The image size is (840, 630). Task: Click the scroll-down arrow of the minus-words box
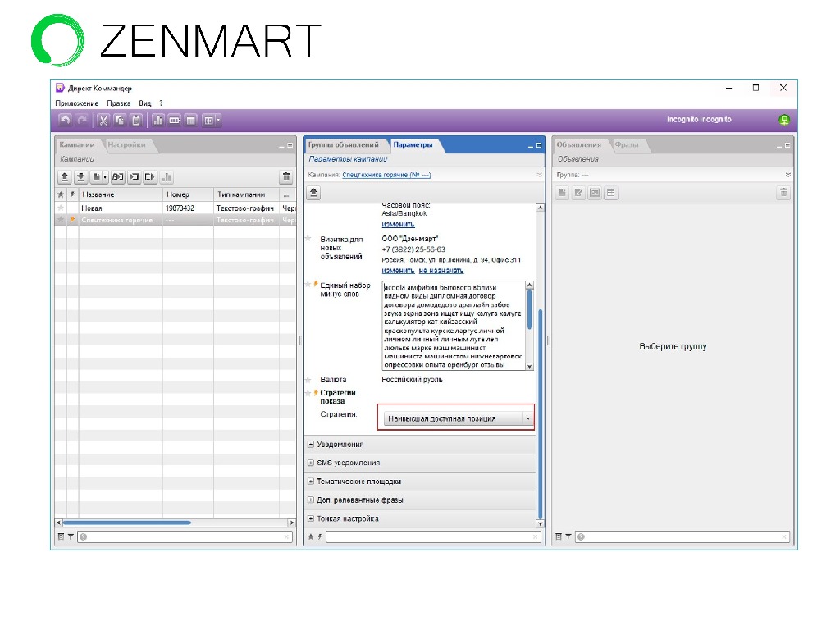coord(529,367)
